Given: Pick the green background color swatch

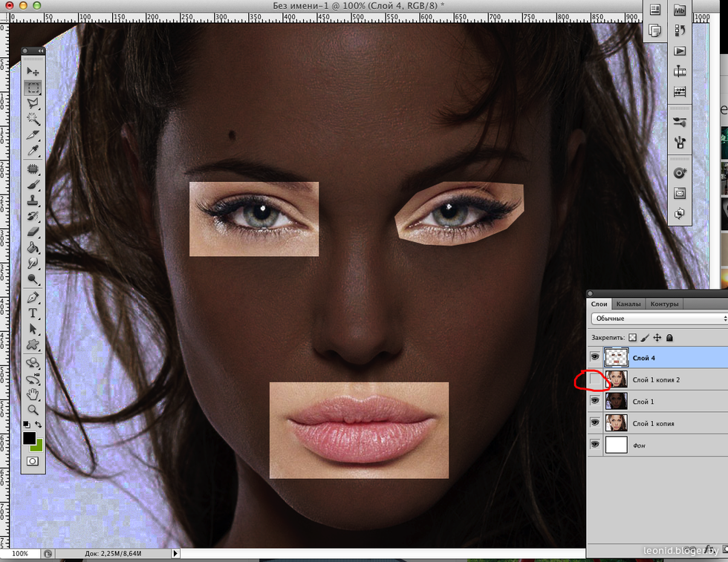Looking at the screenshot, I should 38,446.
